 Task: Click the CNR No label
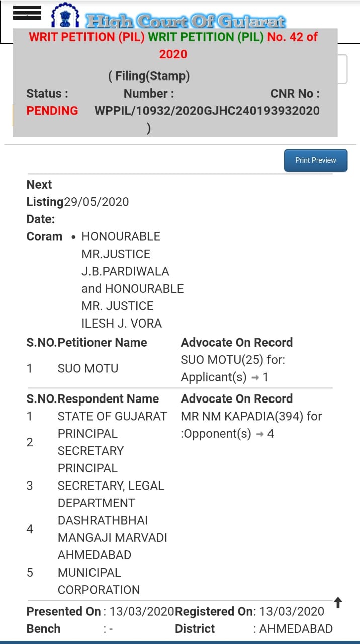click(295, 93)
